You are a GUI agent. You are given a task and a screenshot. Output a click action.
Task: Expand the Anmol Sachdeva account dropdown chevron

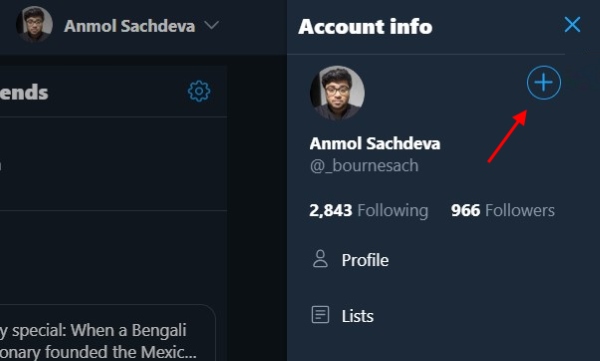coord(212,25)
